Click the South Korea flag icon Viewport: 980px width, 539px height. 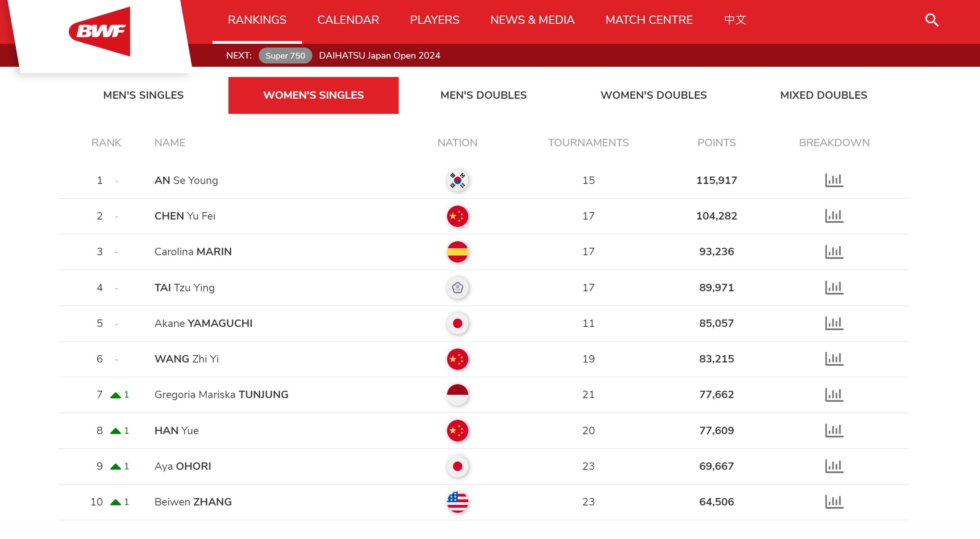pos(457,180)
